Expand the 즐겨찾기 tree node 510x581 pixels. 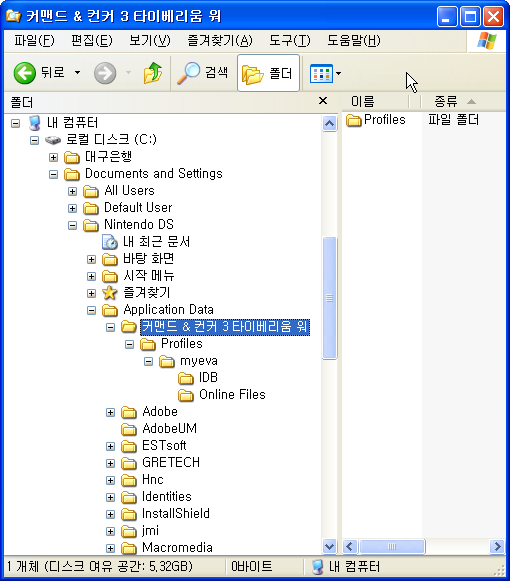tap(92, 293)
